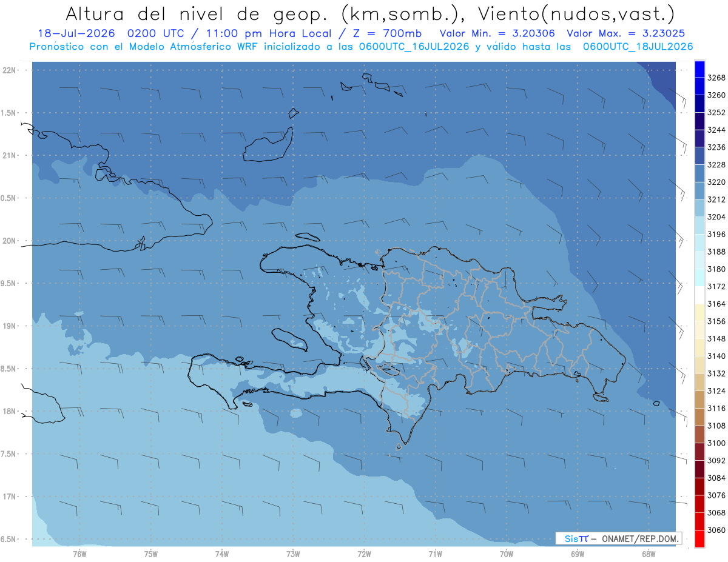Click the '70W' longitude axis label
This screenshot has width=728, height=562.
pyautogui.click(x=507, y=554)
